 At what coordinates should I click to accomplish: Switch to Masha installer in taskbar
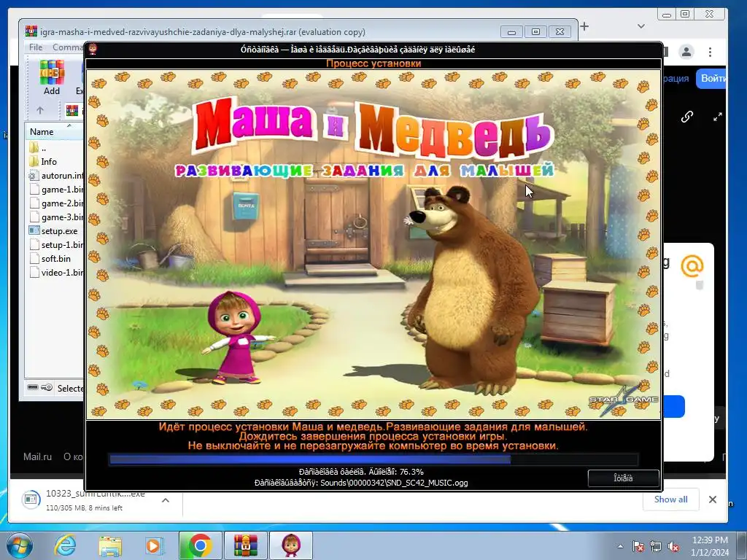point(291,545)
